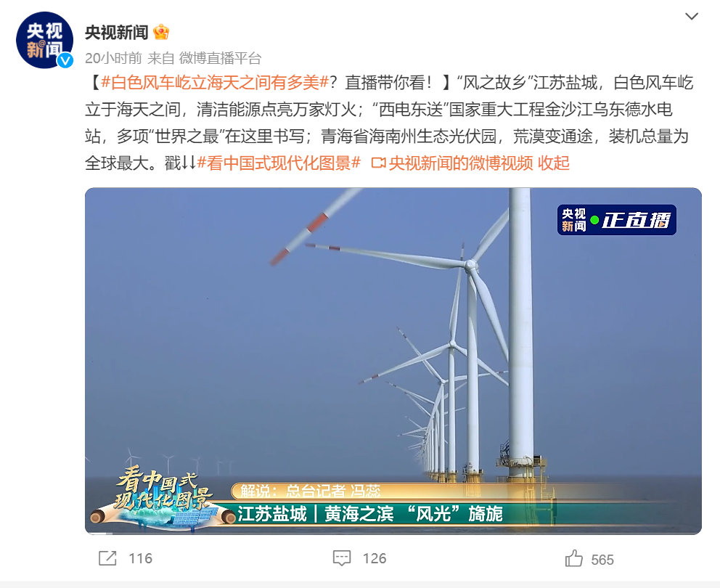
Task: Click the repost count 116
Action: coord(141,558)
